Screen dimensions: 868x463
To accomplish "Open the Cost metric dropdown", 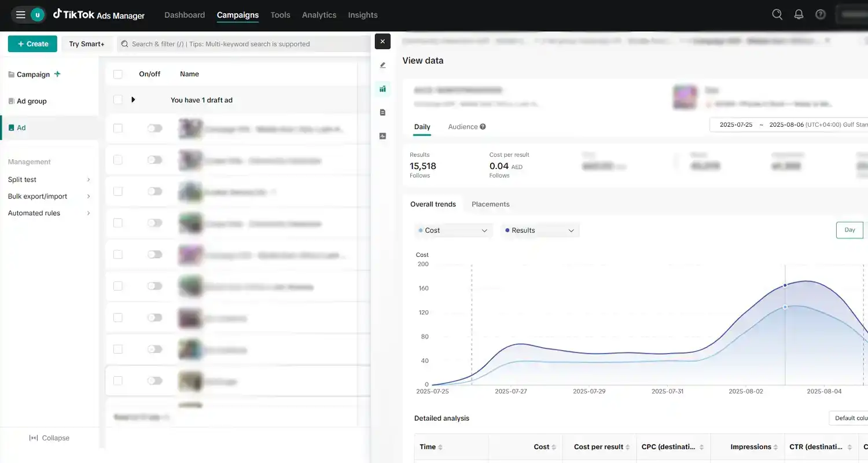I will (453, 230).
